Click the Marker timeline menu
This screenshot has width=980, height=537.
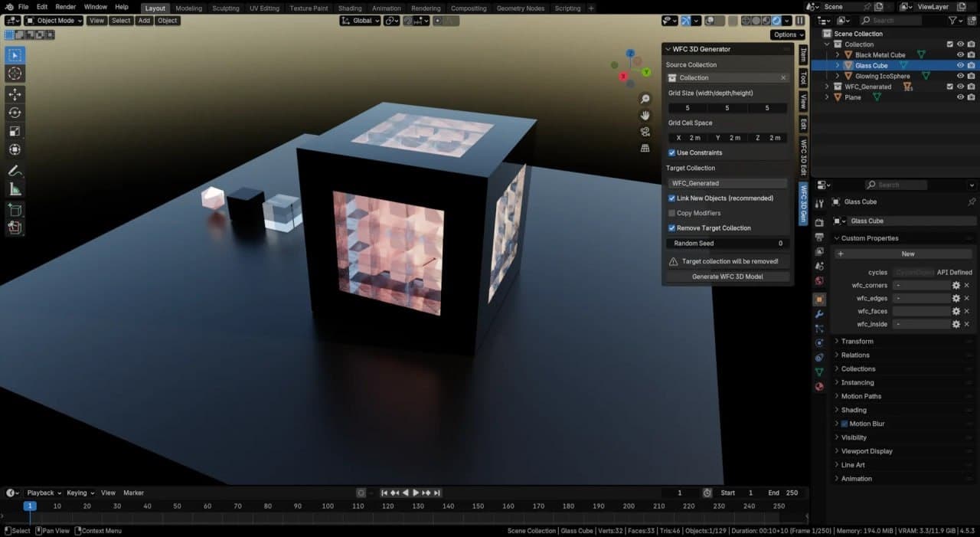pos(133,493)
